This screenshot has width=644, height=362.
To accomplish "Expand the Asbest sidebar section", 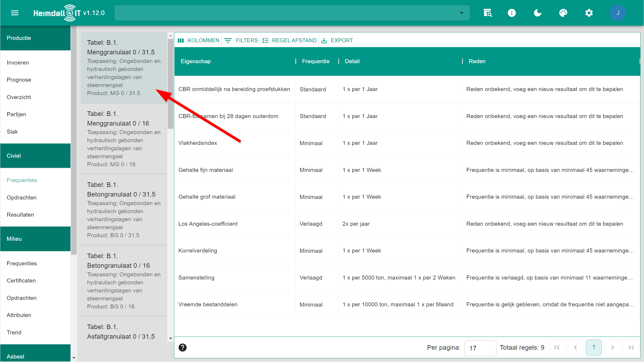I will tap(35, 353).
